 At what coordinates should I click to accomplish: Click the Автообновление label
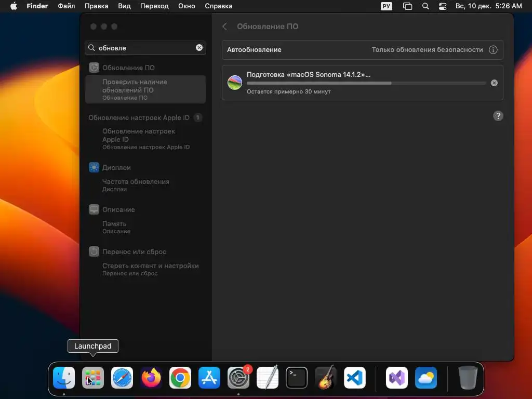(254, 49)
